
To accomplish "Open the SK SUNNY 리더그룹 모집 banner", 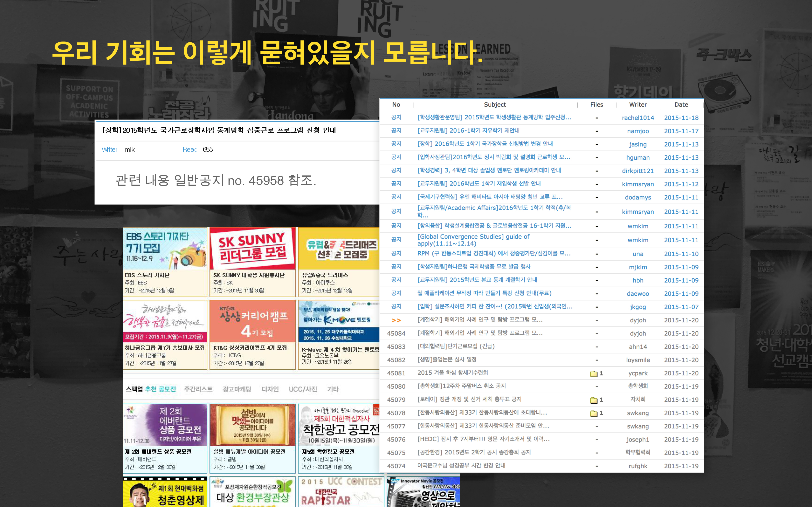I will click(x=252, y=248).
